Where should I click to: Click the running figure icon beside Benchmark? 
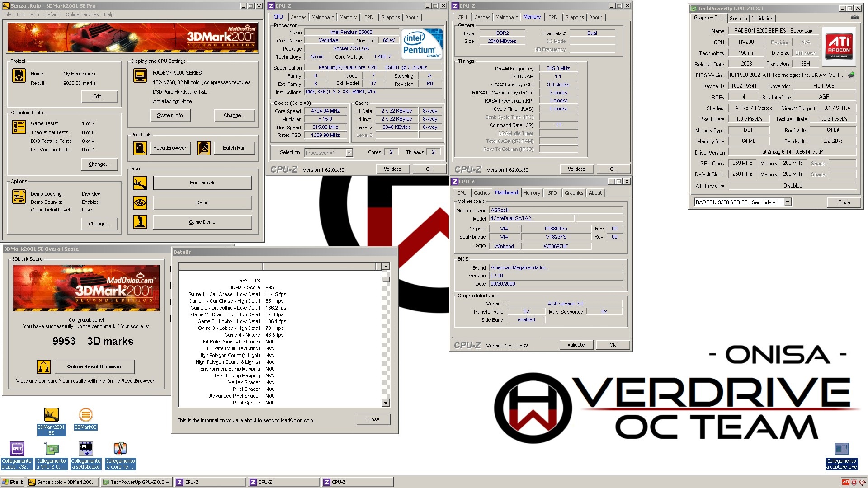tap(140, 183)
